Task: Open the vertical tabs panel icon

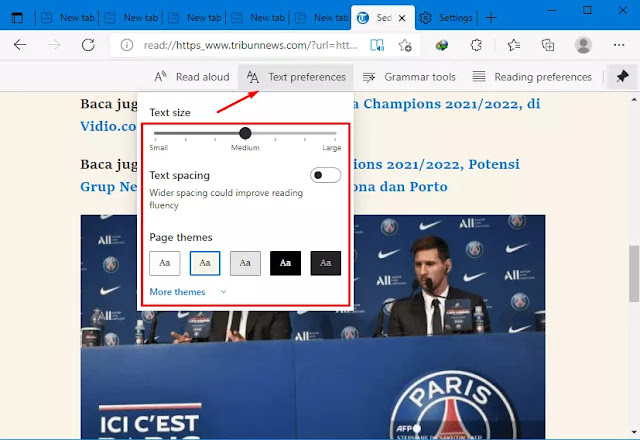Action: coord(17,18)
